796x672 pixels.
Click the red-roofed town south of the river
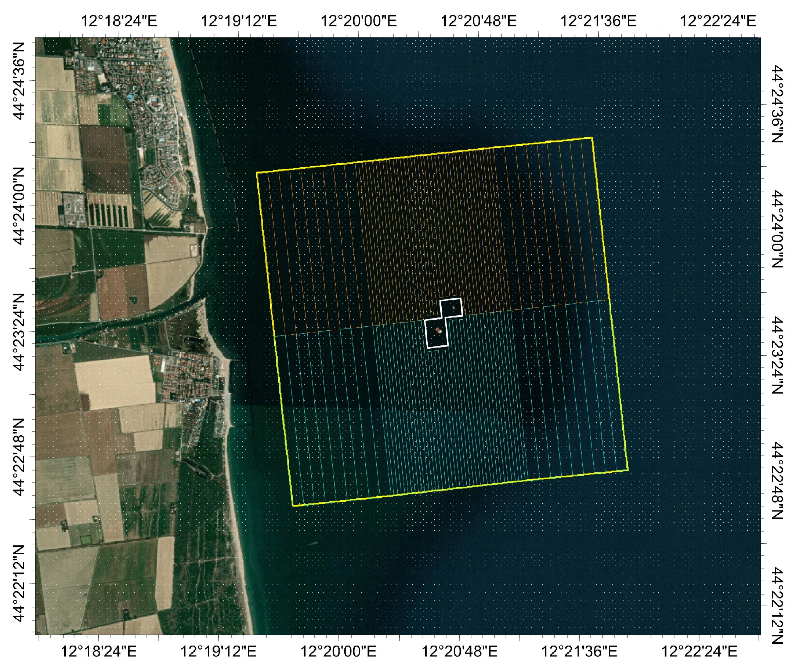click(x=187, y=375)
